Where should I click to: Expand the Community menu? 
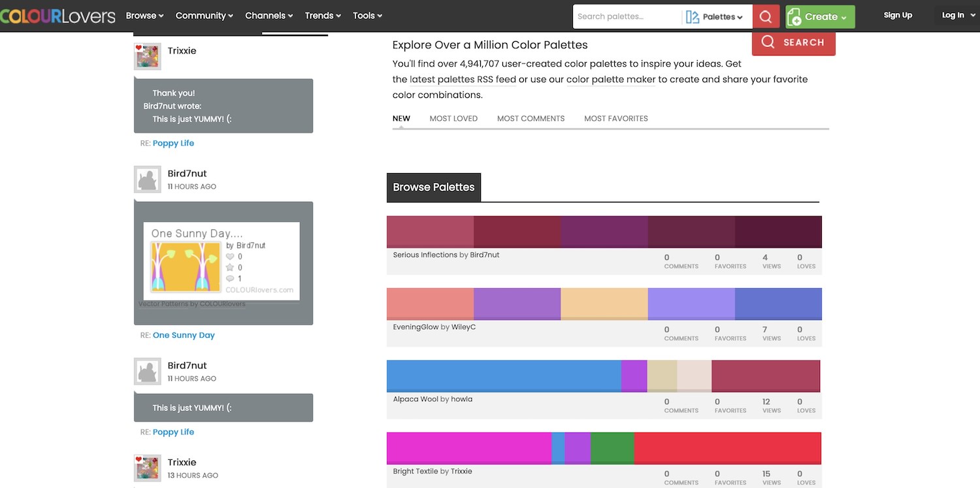[204, 16]
